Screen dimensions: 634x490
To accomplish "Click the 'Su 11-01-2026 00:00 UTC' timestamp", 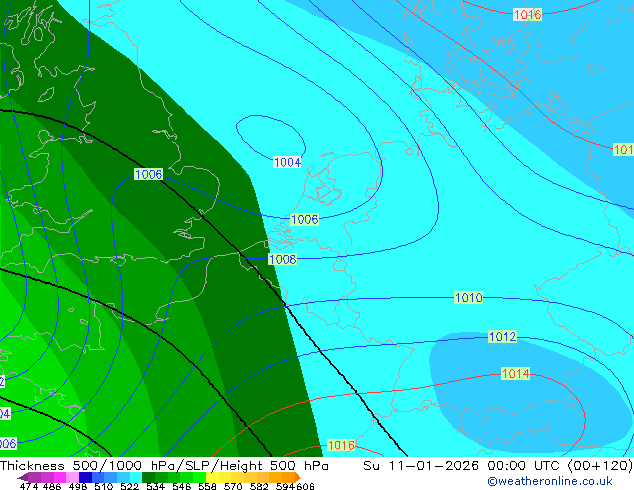I will click(463, 466).
